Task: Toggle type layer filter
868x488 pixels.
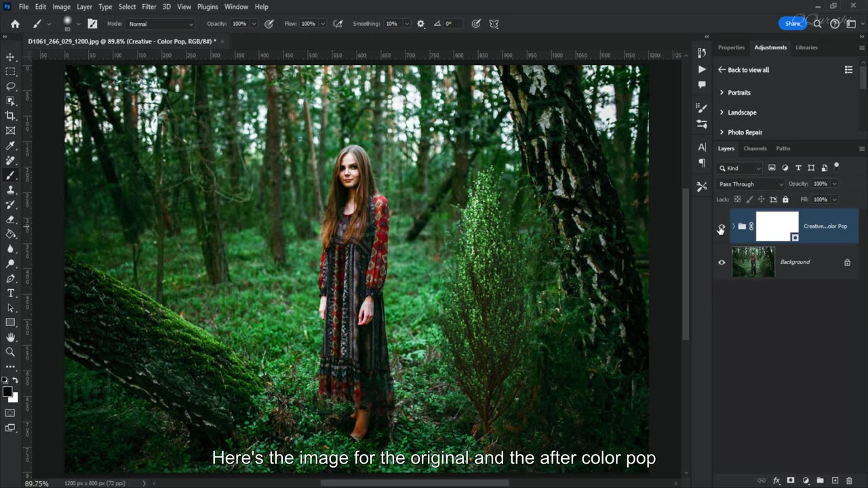Action: (798, 168)
